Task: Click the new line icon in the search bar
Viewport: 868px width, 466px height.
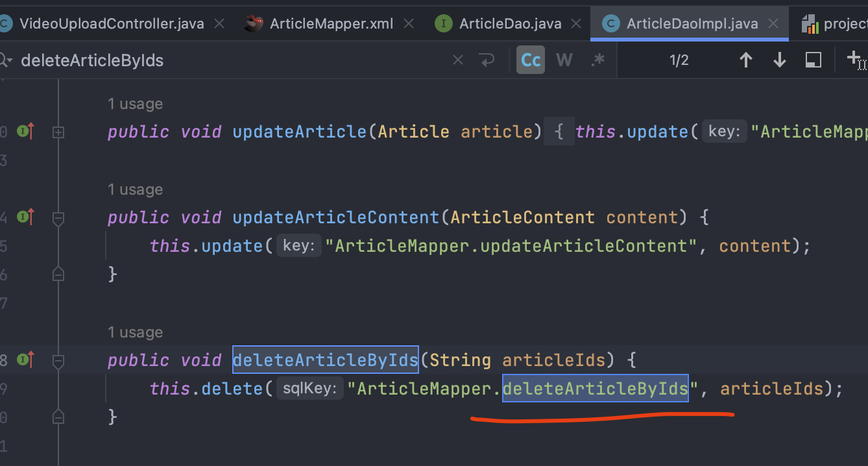Action: pos(487,60)
